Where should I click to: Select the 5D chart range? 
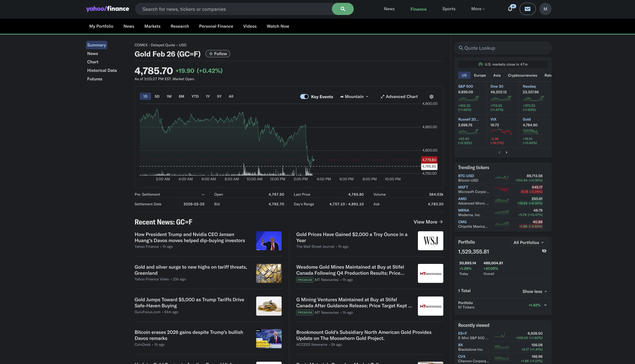click(x=157, y=96)
